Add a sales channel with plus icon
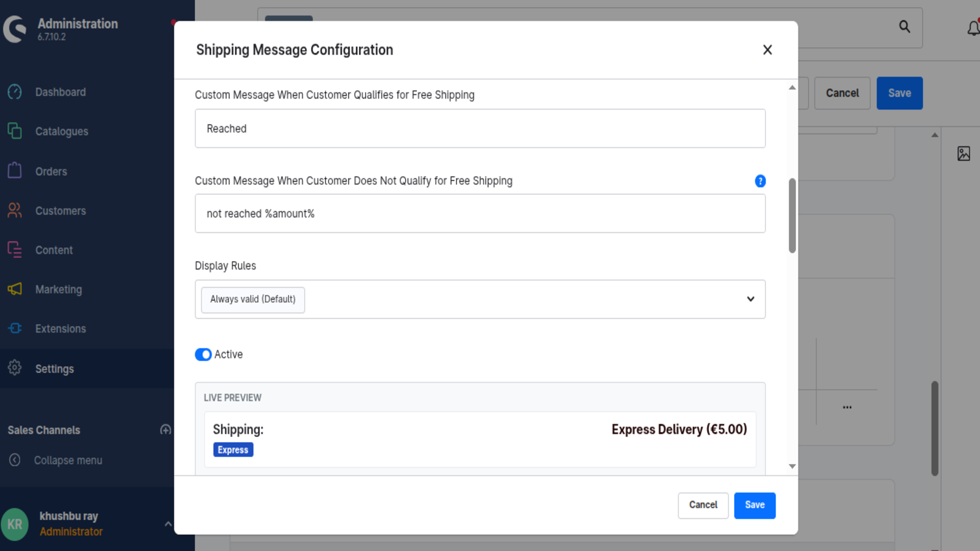 coord(165,430)
